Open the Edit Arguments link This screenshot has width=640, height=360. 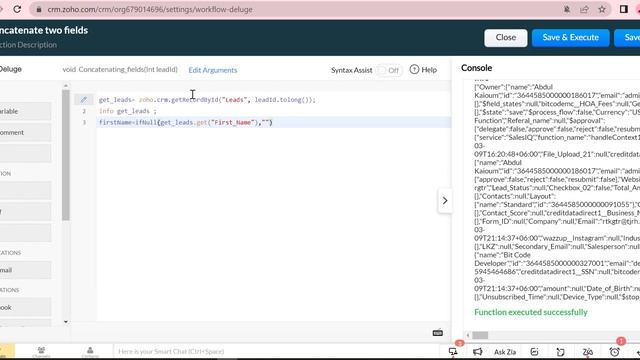click(213, 70)
